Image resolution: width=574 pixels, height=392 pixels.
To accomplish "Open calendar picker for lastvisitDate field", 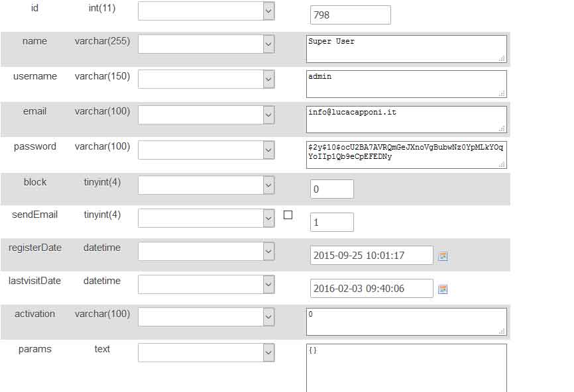I will pos(443,289).
